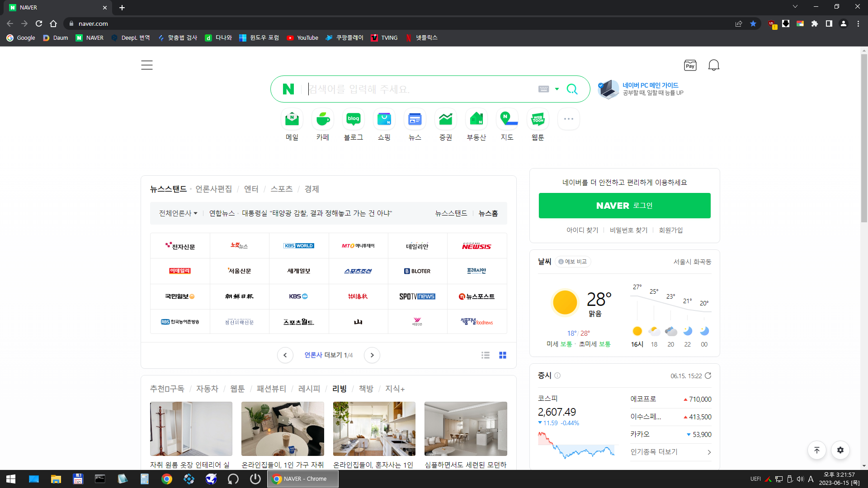The height and width of the screenshot is (488, 868).
Task: Open a new browser tab
Action: click(x=122, y=7)
